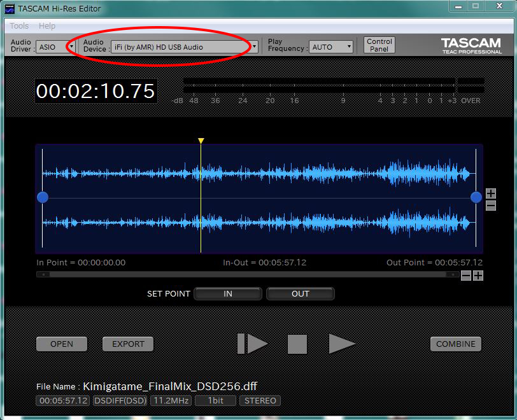Click the vertical zoom-in icon beside the waveform
The width and height of the screenshot is (517, 420).
(491, 192)
